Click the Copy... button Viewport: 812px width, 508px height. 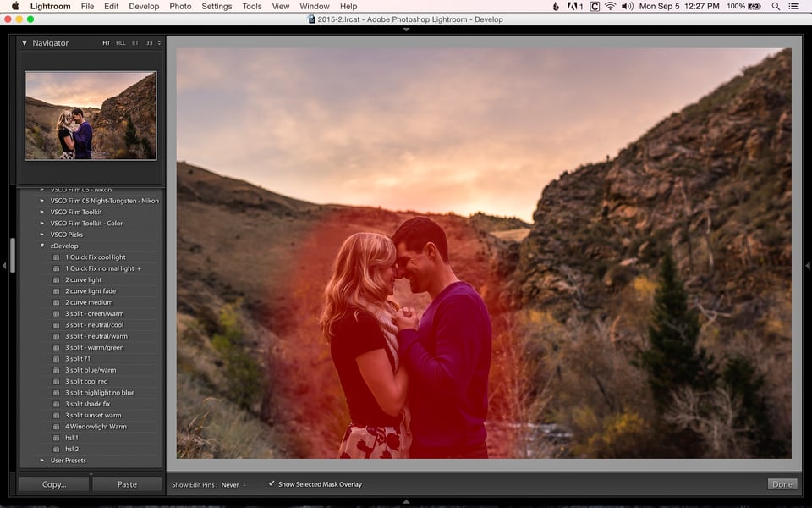point(54,484)
